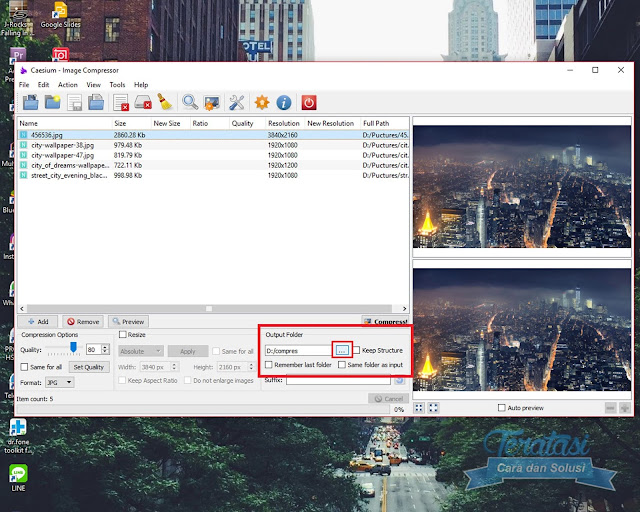Select city-wallpaper-38.jpg in the list

click(213, 145)
